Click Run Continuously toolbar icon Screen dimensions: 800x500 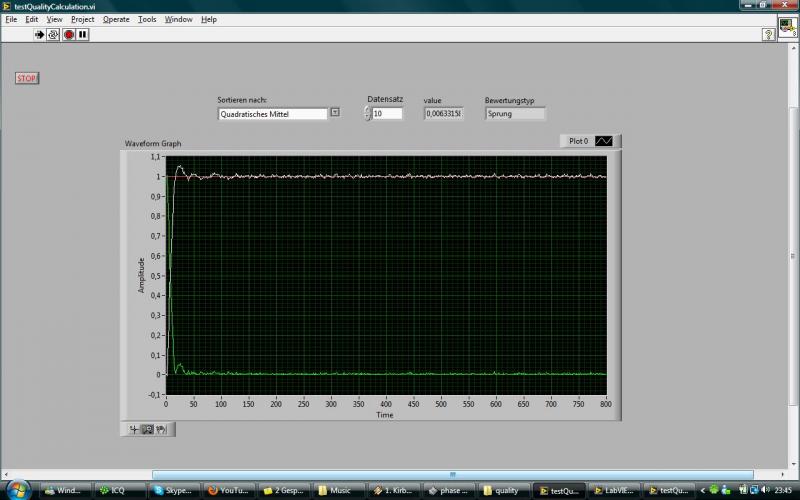tap(55, 34)
